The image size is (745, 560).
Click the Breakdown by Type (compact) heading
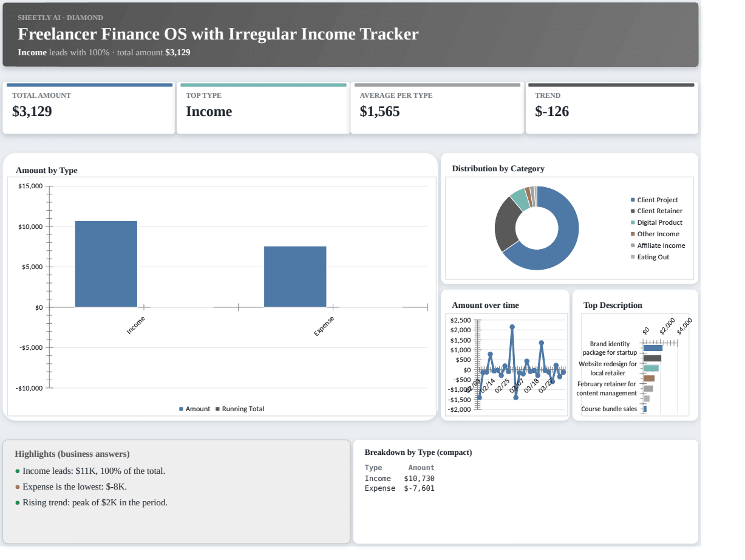(x=418, y=452)
